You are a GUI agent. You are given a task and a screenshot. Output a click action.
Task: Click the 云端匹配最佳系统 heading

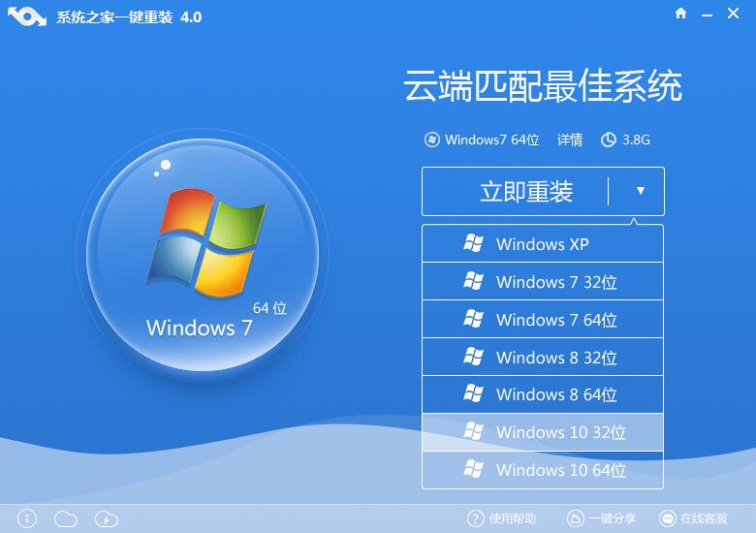(543, 86)
